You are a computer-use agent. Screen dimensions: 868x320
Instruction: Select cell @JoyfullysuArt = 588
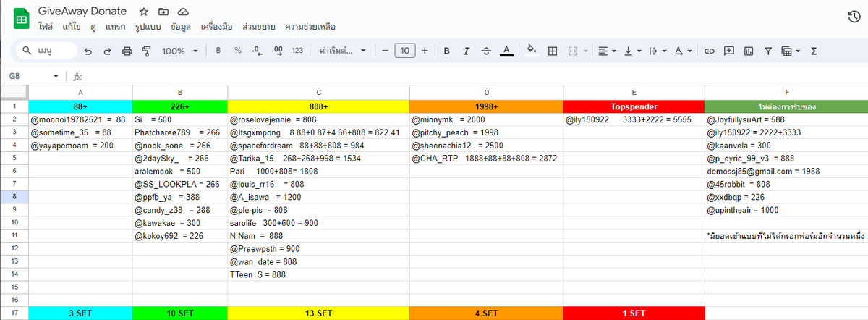[786, 119]
